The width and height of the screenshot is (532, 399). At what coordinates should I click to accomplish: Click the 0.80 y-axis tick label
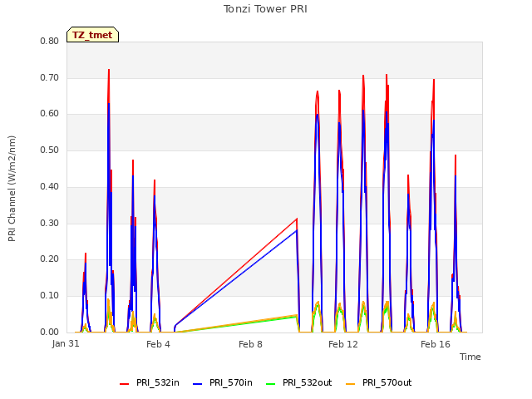(50, 41)
